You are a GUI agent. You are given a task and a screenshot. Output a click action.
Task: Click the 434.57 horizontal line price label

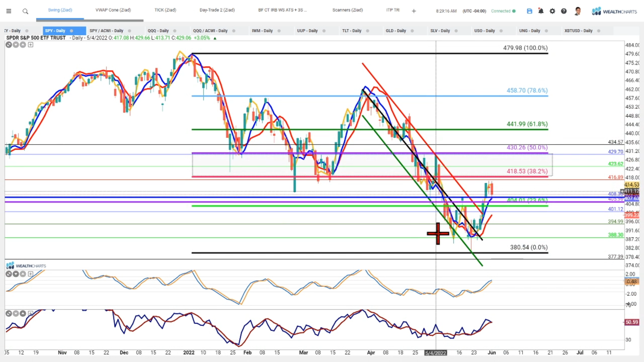615,142
